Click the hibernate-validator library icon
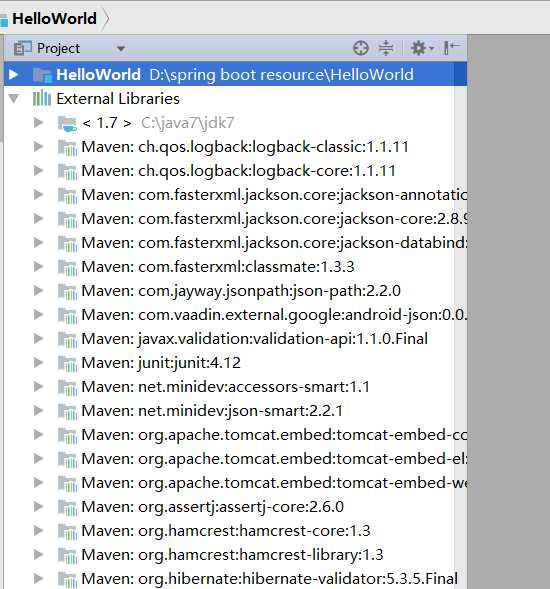The width and height of the screenshot is (550, 589). tap(67, 580)
